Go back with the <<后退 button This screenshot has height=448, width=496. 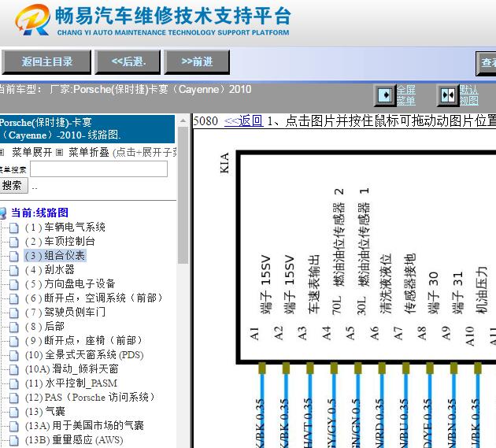click(x=128, y=62)
